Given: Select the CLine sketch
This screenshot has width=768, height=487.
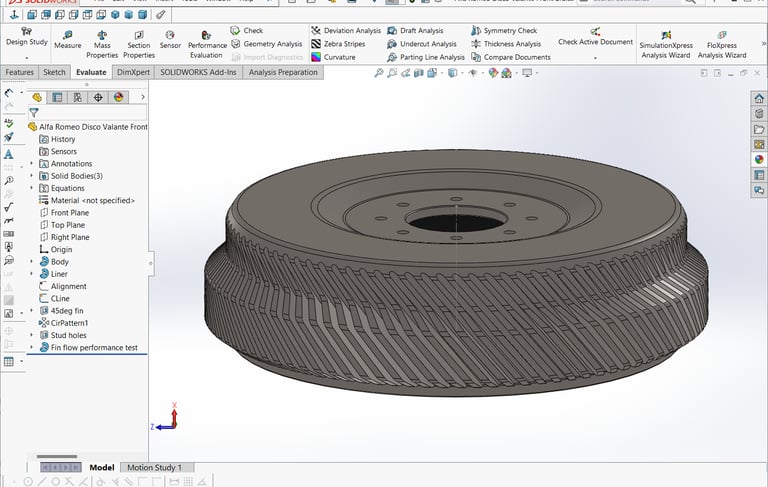Looking at the screenshot, I should tap(54, 298).
